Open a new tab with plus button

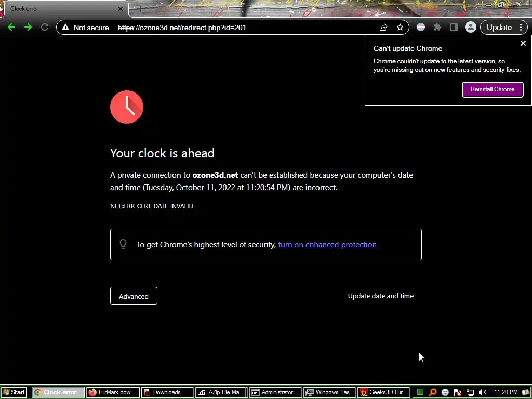139,9
